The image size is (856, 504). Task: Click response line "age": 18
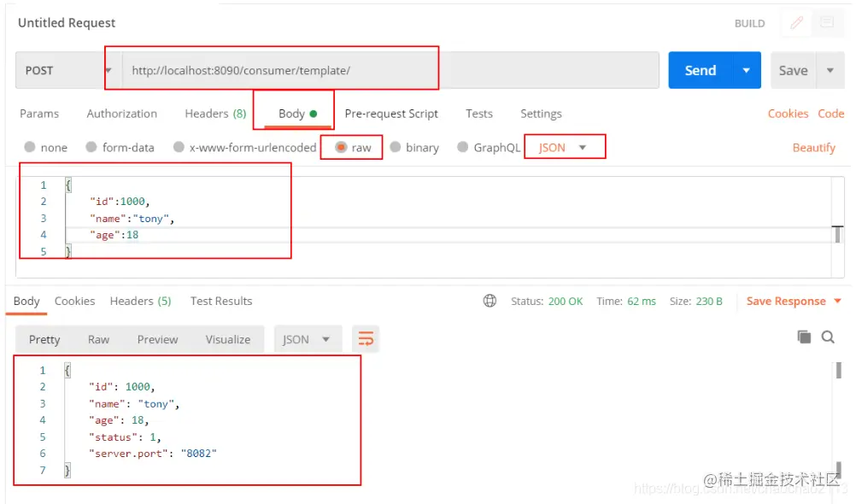(x=119, y=420)
